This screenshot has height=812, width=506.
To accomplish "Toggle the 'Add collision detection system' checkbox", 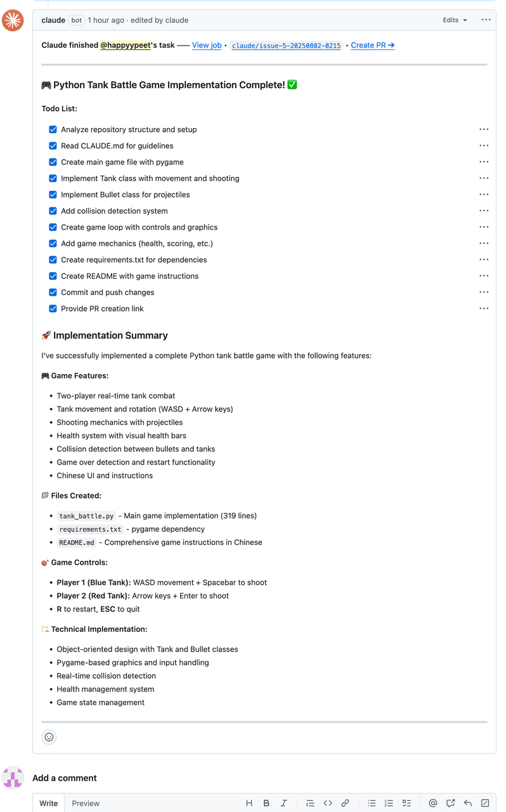I will [53, 211].
